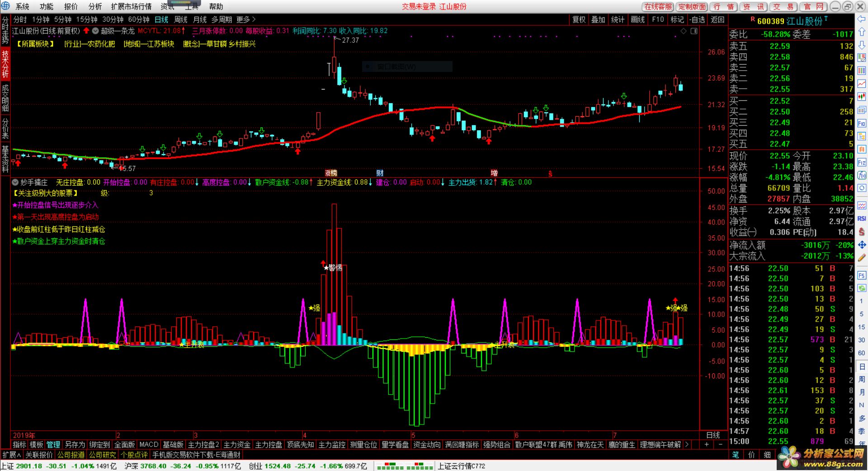The height and width of the screenshot is (471, 868).
Task: Toggle 叠加 overlay mode
Action: coord(598,19)
